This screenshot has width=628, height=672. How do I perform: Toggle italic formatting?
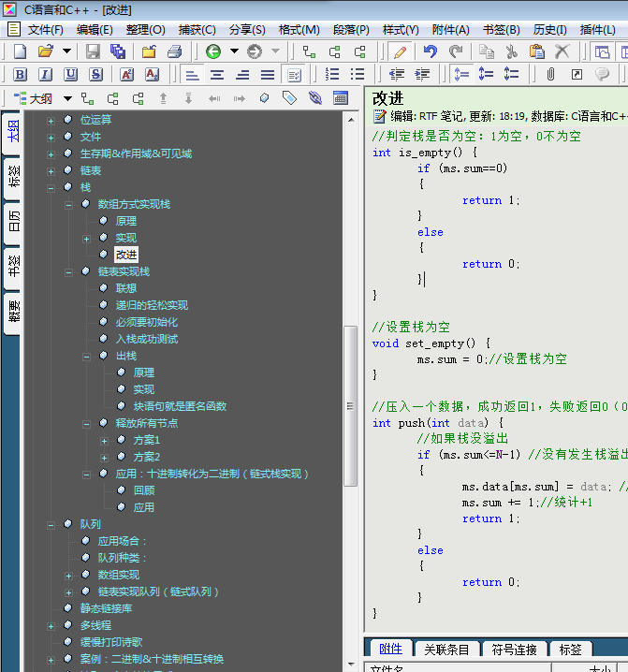[45, 75]
